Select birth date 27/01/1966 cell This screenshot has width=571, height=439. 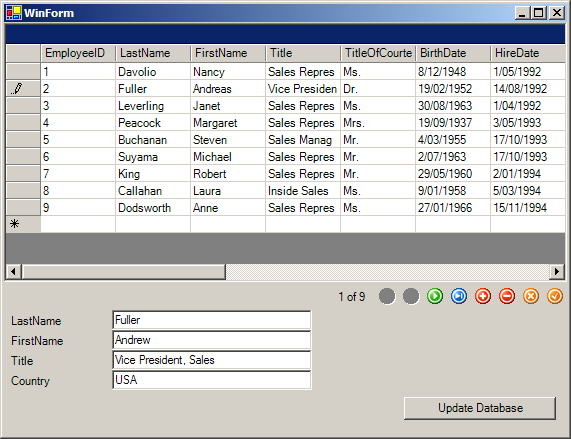(x=453, y=207)
